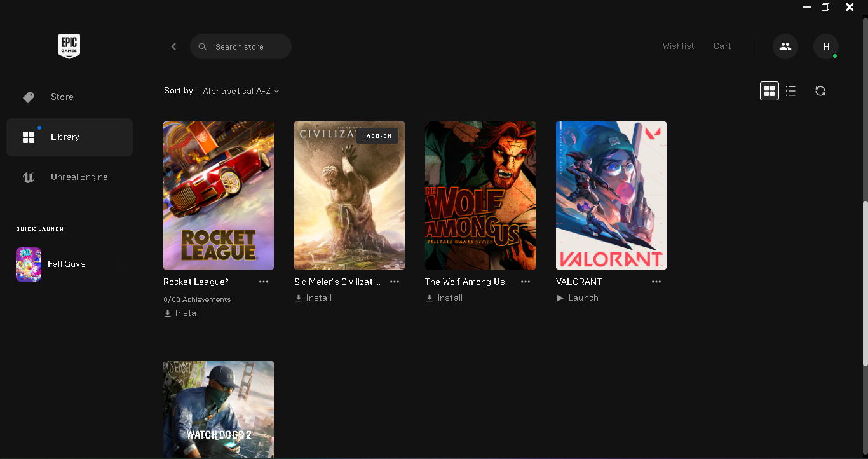
Task: Minimize the Epic Games Launcher window
Action: pyautogui.click(x=807, y=8)
